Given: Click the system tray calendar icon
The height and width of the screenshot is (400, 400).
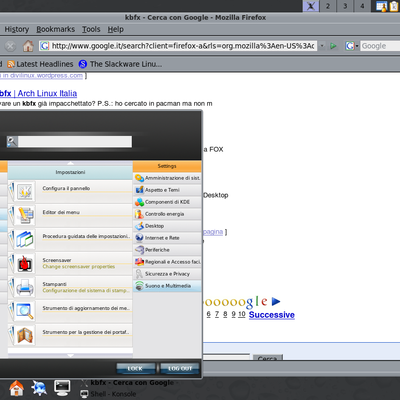Looking at the screenshot, I should (381, 6).
